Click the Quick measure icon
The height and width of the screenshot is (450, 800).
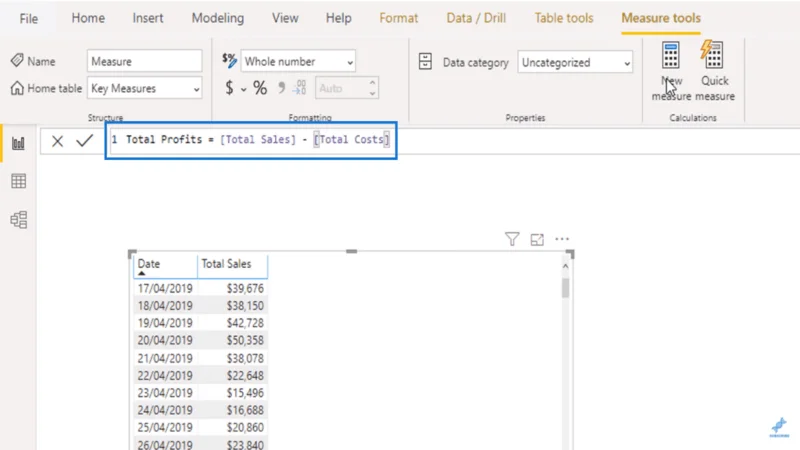tap(713, 55)
